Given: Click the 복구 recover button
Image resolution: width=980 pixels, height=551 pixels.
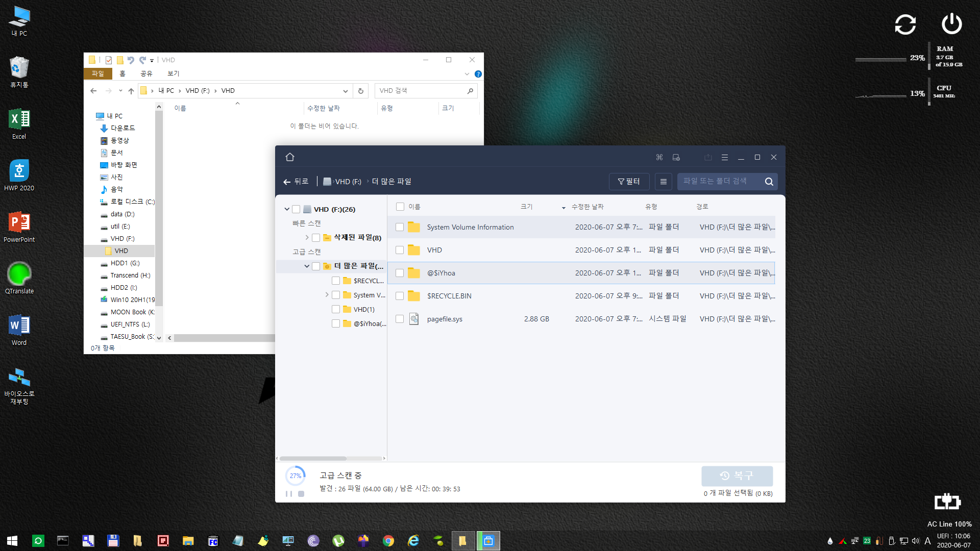Looking at the screenshot, I should coord(737,475).
